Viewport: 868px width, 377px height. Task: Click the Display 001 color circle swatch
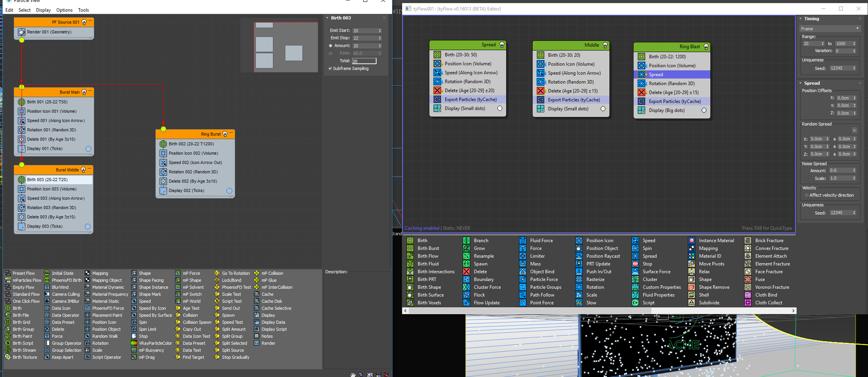pos(89,148)
